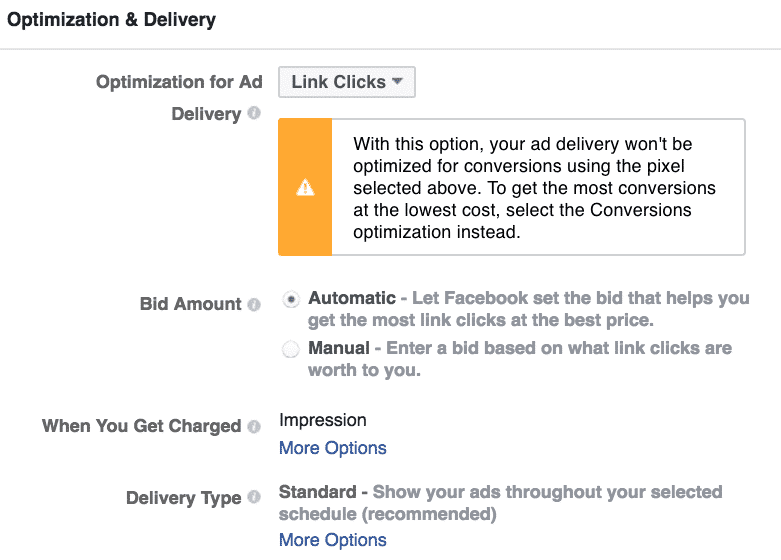Click info icon beside Delivery Type
Viewport: 781px width, 560px height.
click(x=254, y=497)
